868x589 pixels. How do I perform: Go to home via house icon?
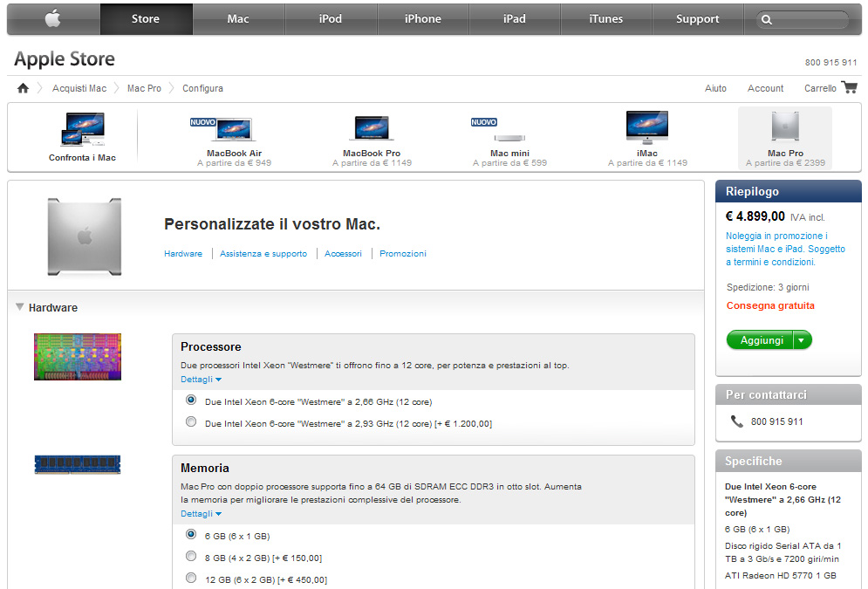coord(23,88)
